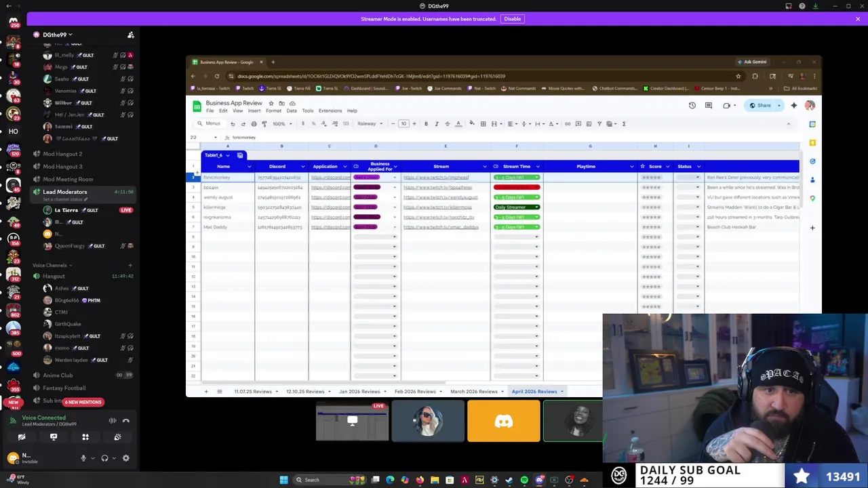Expand the Name column filter dropdown
This screenshot has width=868, height=488.
[249, 167]
